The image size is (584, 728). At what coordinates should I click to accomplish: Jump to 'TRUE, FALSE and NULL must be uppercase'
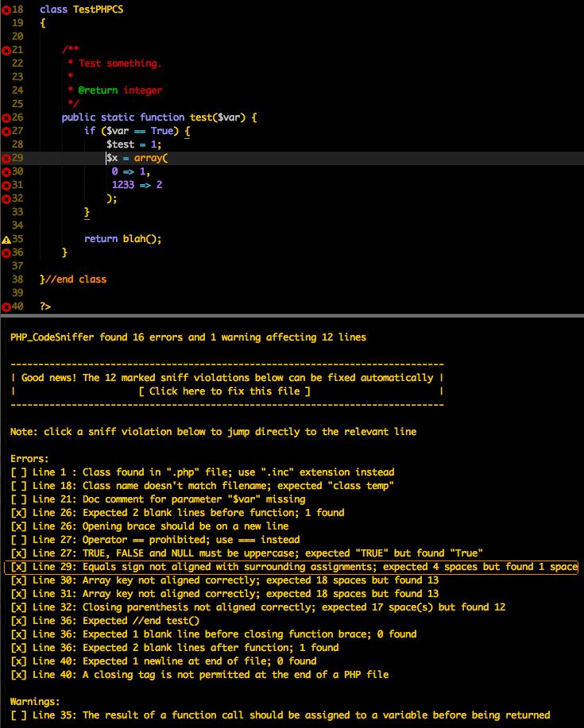[x=246, y=553]
